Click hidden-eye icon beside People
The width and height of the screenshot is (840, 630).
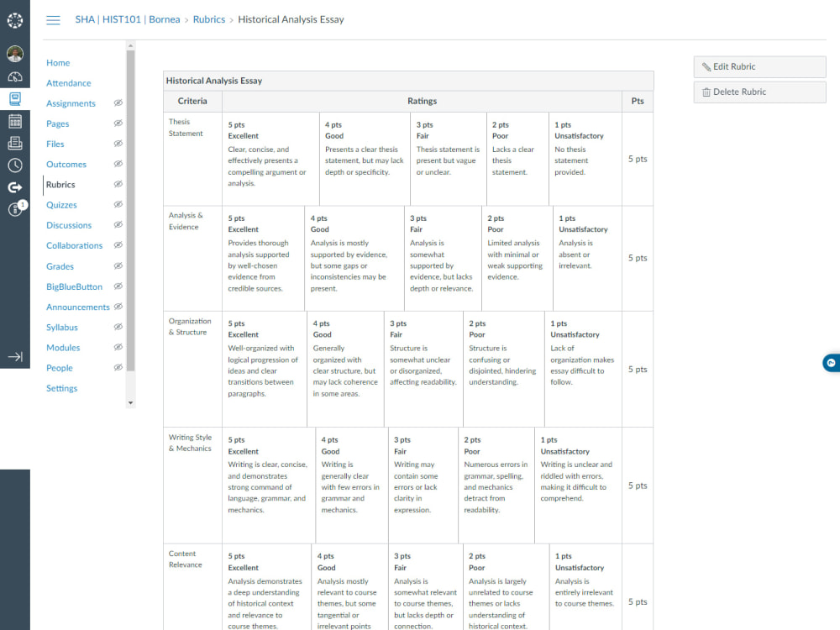coord(118,368)
